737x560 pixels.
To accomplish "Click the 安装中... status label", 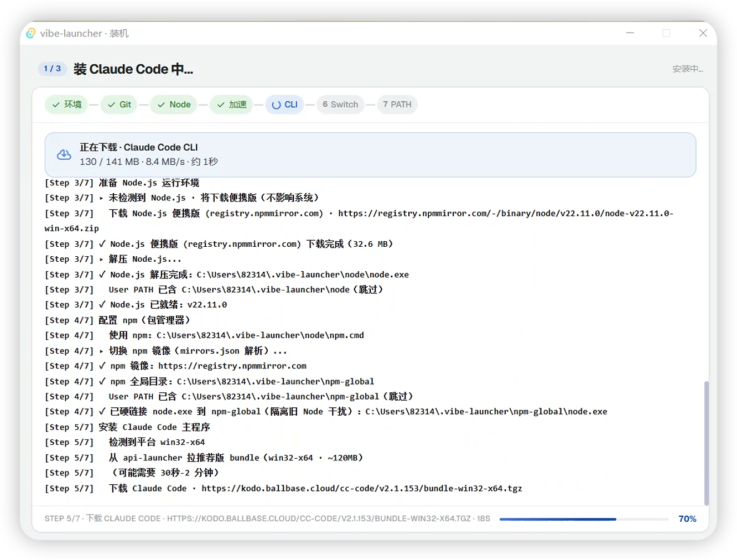I will click(688, 69).
